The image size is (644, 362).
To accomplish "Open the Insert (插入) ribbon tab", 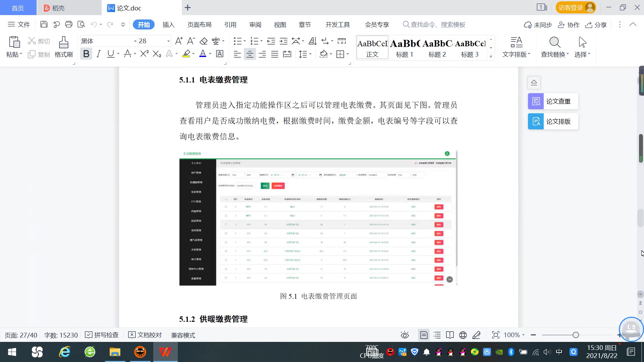I will click(168, 24).
